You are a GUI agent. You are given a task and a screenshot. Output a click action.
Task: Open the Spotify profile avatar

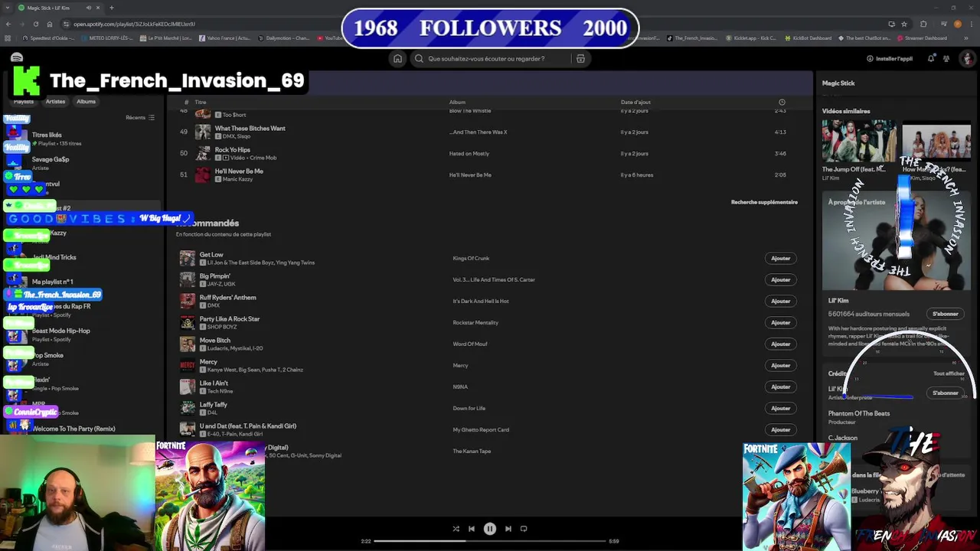tap(967, 58)
